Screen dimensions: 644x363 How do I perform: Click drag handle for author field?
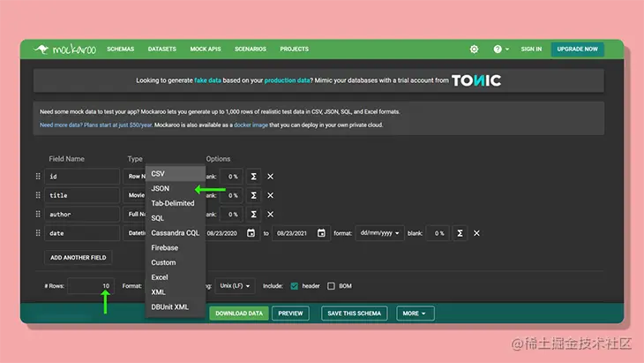[x=38, y=215]
